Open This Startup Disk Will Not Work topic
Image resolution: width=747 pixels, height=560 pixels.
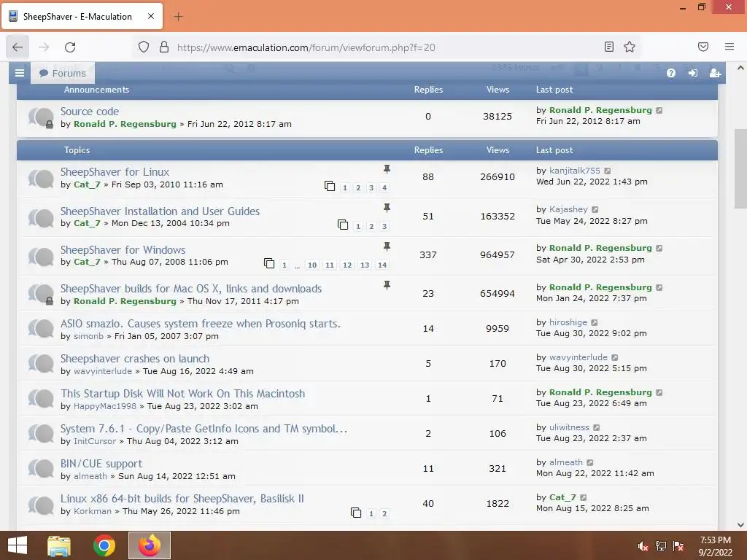(183, 394)
